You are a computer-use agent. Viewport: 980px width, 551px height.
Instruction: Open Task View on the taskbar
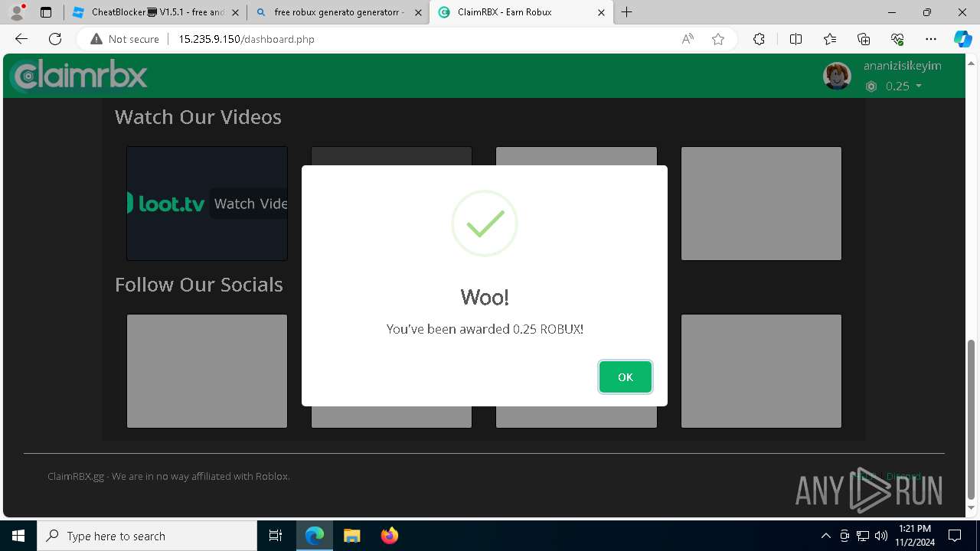coord(276,536)
